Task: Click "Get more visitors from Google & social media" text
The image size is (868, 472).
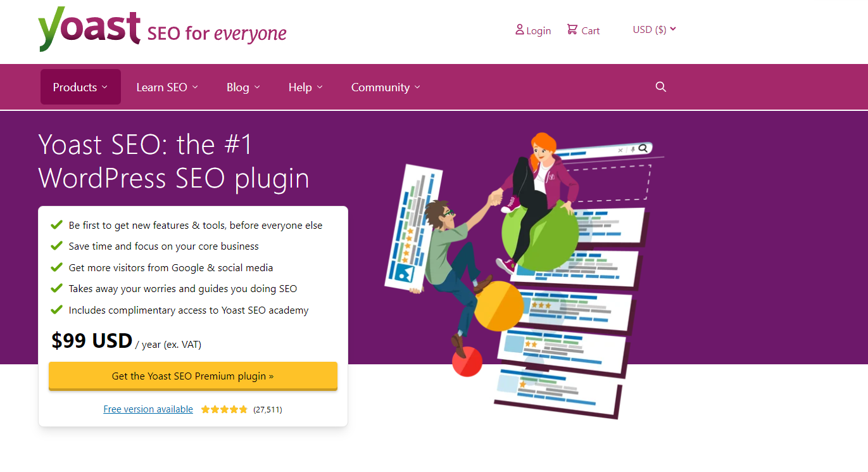Action: 171,267
